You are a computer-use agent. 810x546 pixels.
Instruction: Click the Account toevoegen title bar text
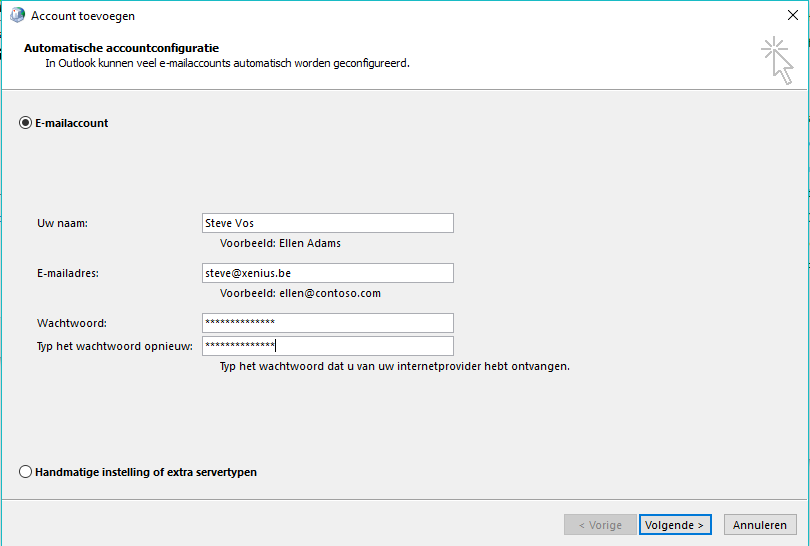pyautogui.click(x=83, y=16)
